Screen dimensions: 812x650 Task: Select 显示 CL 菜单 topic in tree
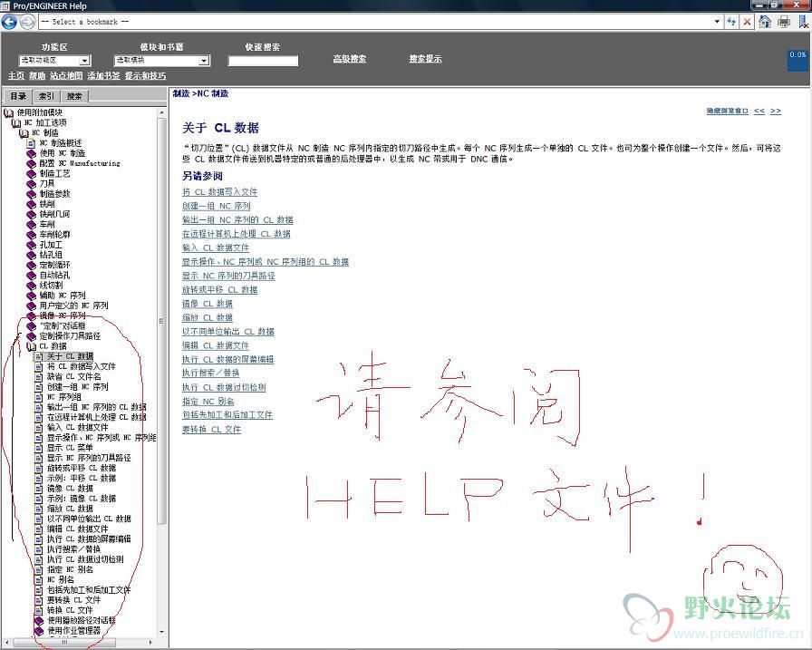(70, 448)
